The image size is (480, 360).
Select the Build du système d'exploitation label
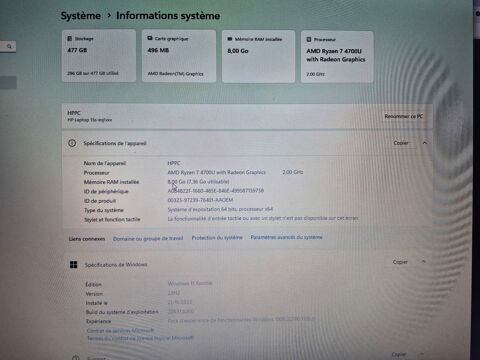(x=122, y=312)
